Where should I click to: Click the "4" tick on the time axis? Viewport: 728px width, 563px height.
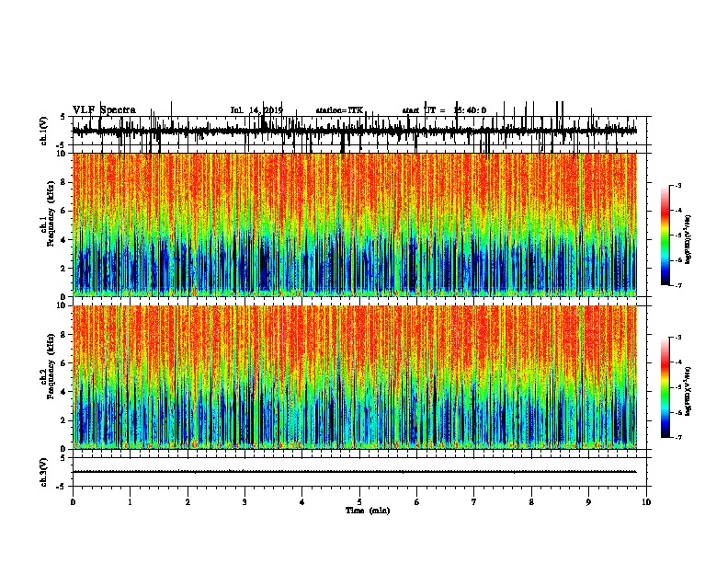coord(301,502)
